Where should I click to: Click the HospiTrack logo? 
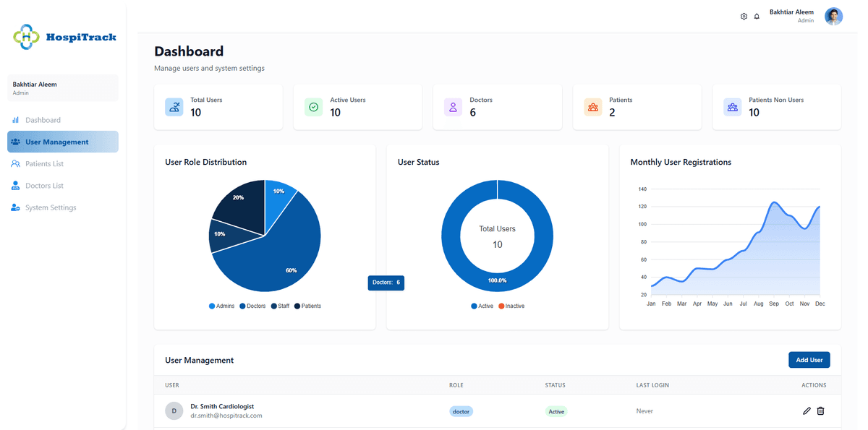(64, 37)
